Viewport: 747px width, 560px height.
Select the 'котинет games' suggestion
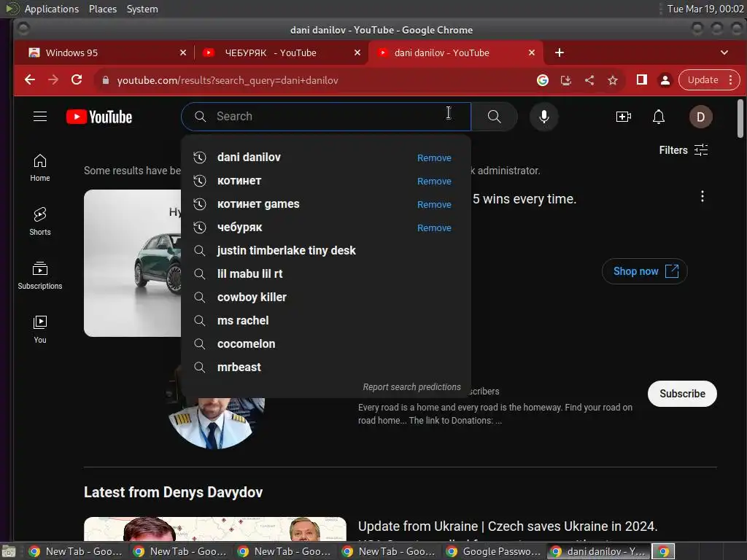(x=326, y=204)
